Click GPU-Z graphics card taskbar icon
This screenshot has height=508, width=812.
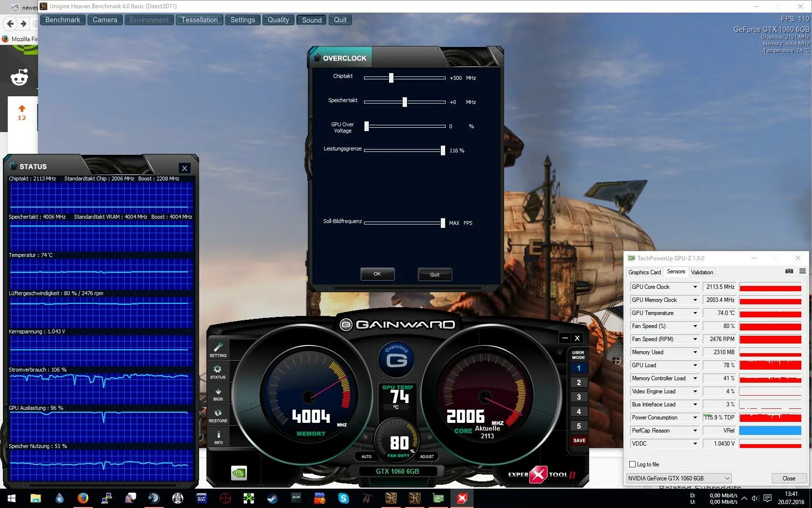[438, 498]
